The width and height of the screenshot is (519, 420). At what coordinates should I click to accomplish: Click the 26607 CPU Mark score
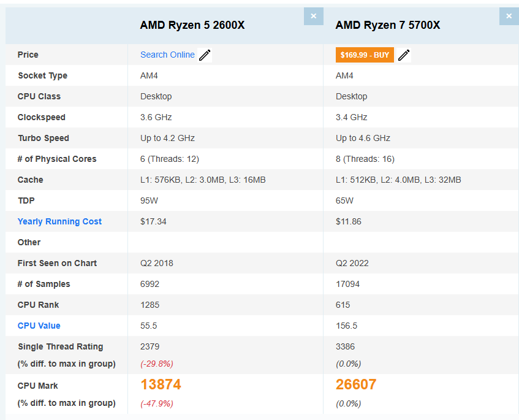[356, 384]
